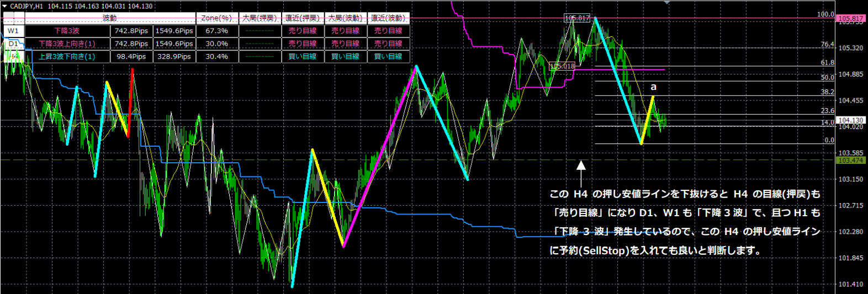Click the 波動 column header
This screenshot has width=868, height=294.
(110, 18)
